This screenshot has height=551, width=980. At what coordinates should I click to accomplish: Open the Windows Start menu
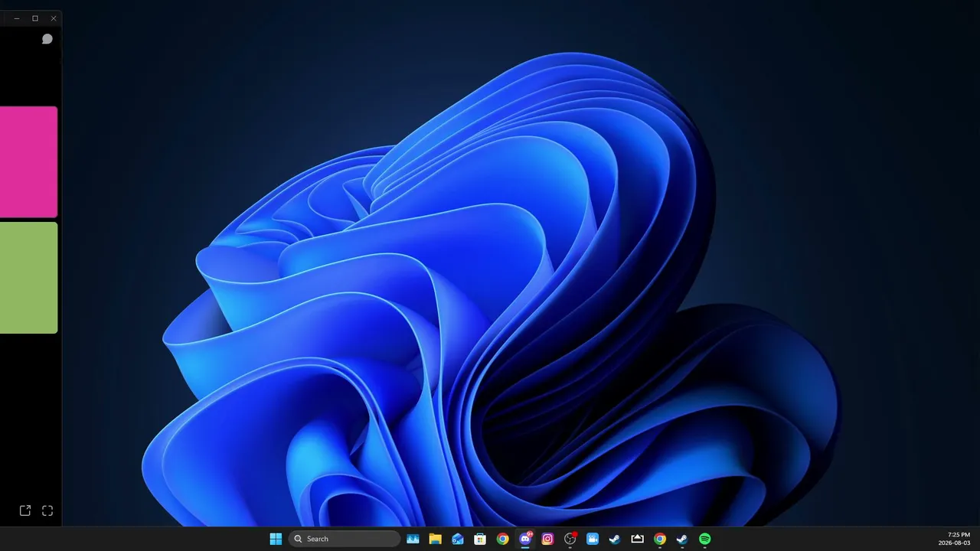[x=276, y=539]
